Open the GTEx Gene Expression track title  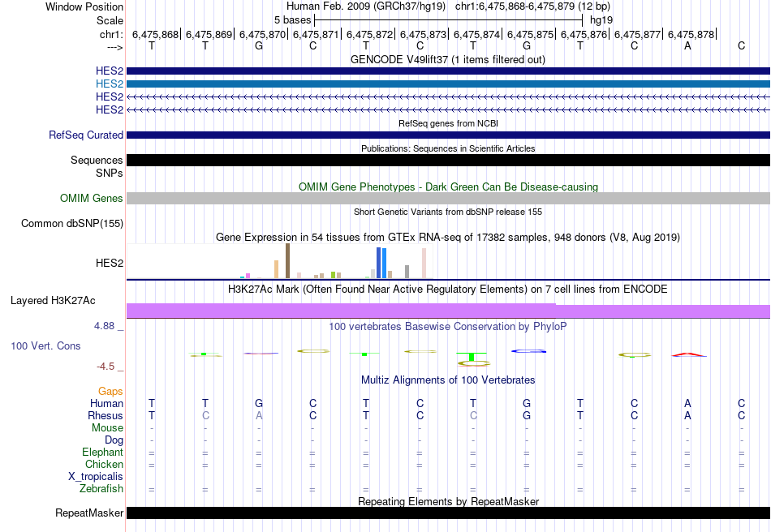[448, 238]
